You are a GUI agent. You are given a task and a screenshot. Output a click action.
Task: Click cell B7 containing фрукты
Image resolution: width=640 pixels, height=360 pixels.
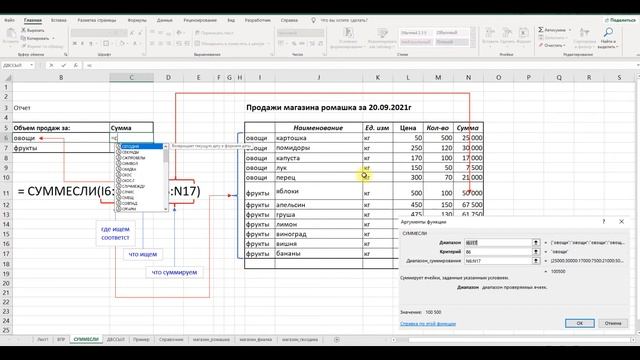61,148
